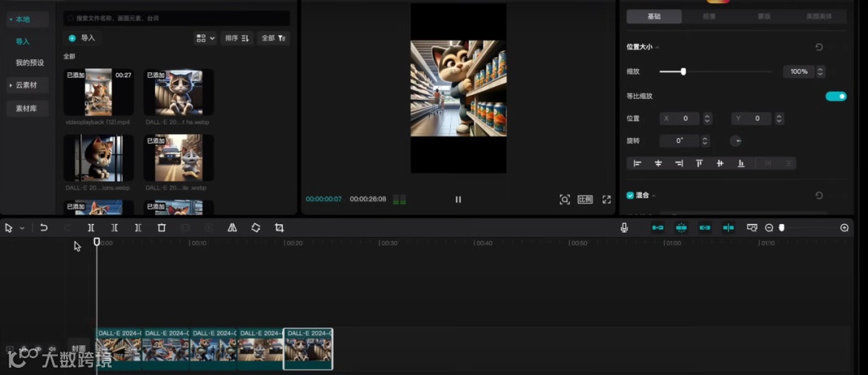Align clip to the left edge
The image size is (868, 375).
point(637,163)
